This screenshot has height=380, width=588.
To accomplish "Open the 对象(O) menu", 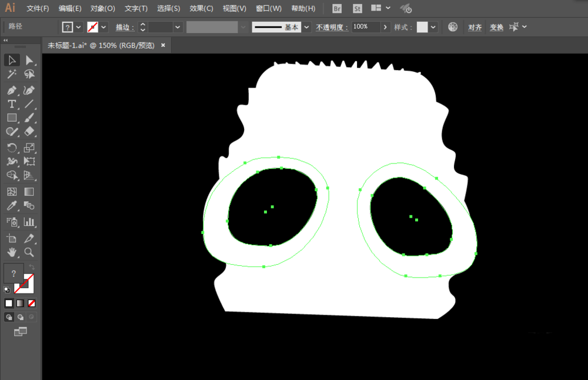I will pyautogui.click(x=103, y=8).
